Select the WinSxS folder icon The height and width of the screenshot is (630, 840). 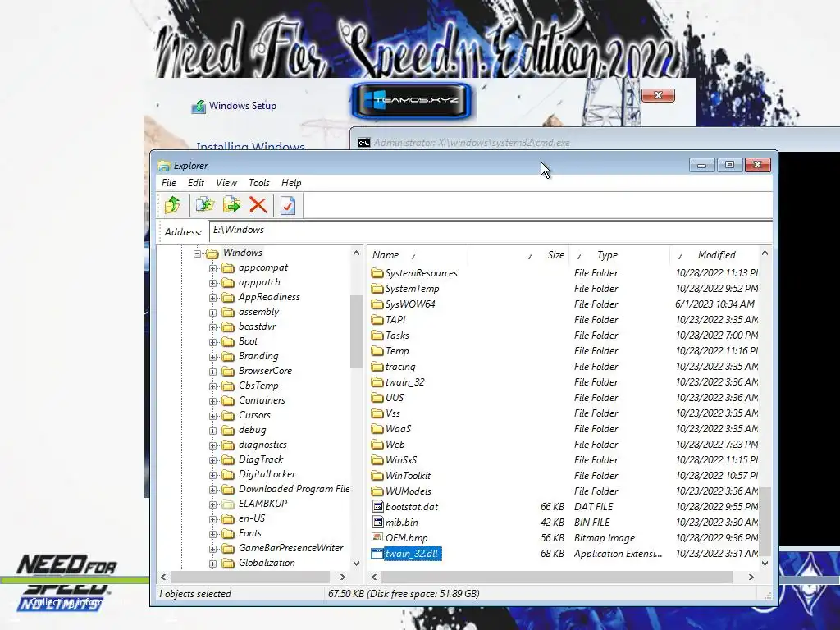click(377, 459)
